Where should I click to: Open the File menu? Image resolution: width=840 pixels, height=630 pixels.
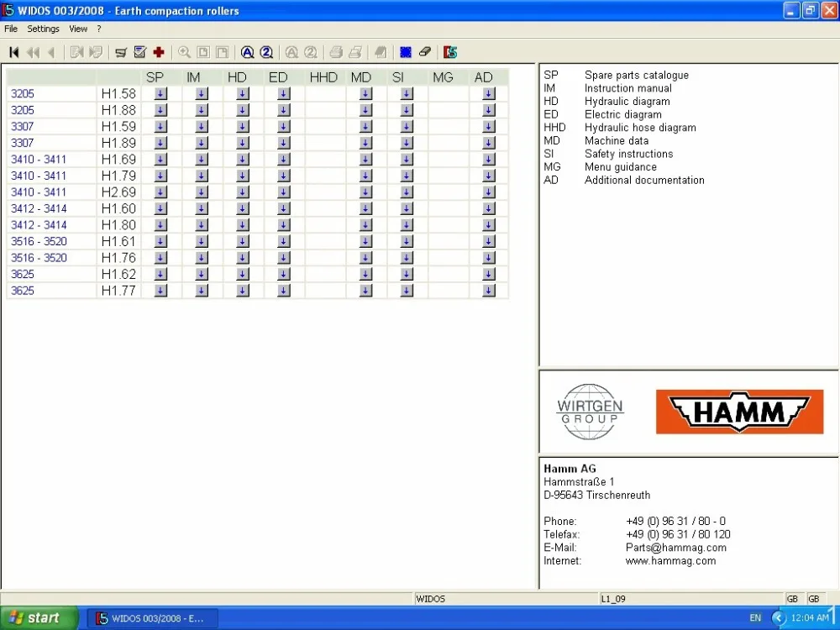pyautogui.click(x=11, y=29)
